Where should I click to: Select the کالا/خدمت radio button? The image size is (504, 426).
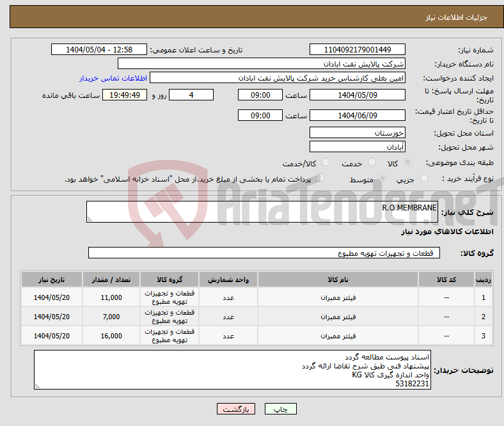click(x=326, y=162)
